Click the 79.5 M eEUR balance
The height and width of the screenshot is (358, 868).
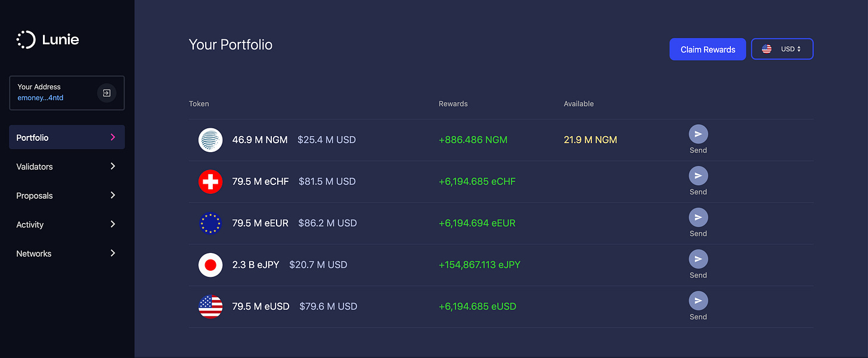tap(261, 223)
